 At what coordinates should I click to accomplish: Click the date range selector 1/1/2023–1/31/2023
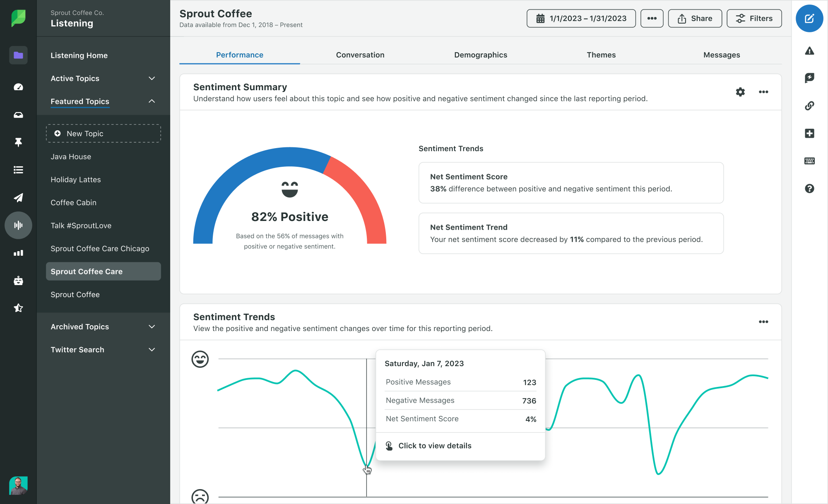(x=582, y=18)
